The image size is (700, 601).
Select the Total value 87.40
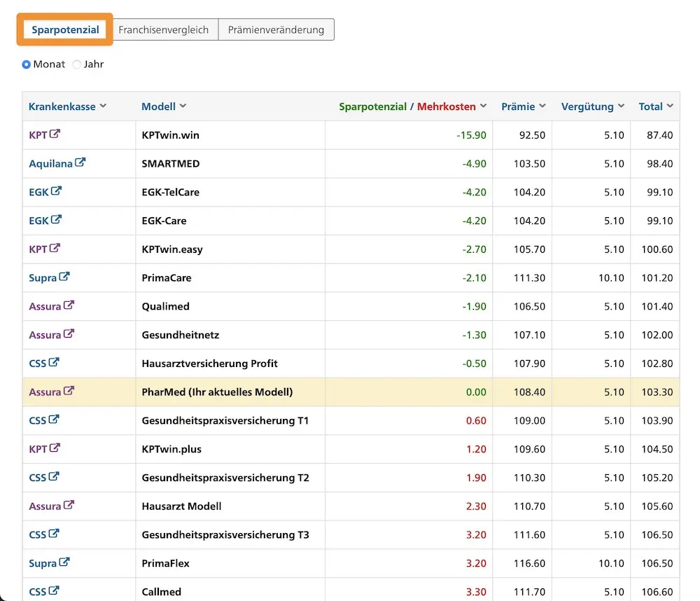660,135
